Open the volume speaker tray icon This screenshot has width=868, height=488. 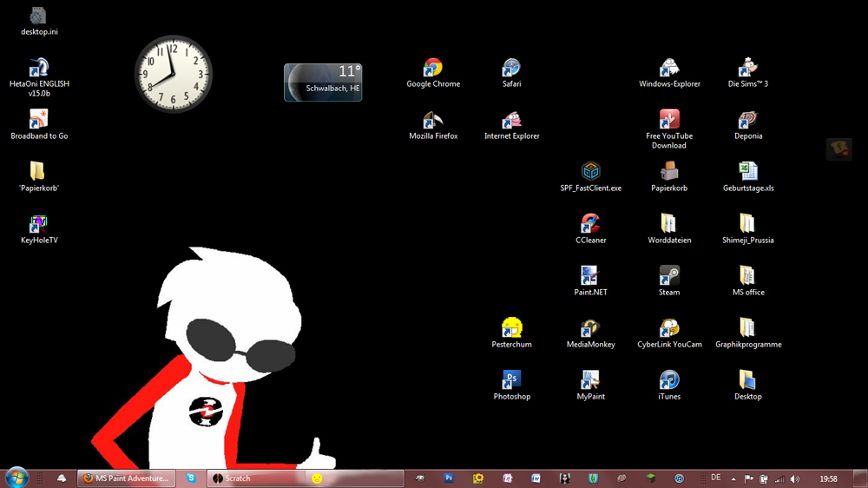(x=794, y=478)
